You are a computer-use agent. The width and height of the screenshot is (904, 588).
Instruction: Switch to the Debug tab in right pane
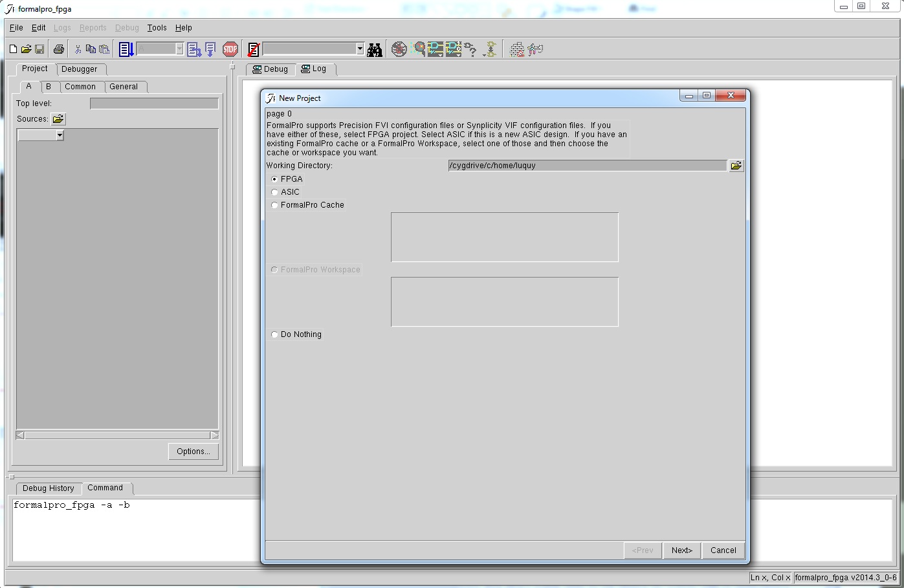[270, 69]
